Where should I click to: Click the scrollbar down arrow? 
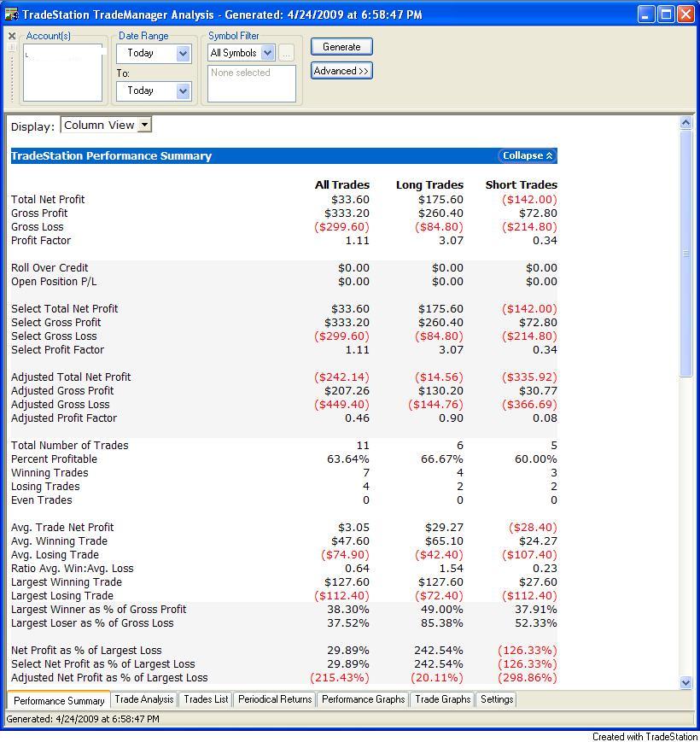[x=685, y=682]
